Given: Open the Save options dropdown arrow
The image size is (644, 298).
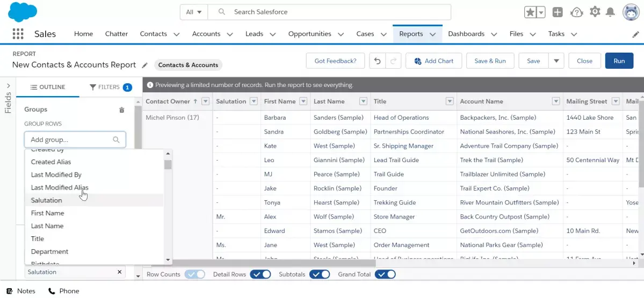Looking at the screenshot, I should 556,61.
